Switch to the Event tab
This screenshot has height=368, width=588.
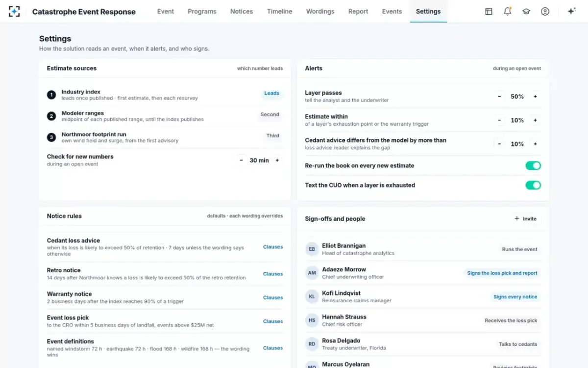coord(166,11)
